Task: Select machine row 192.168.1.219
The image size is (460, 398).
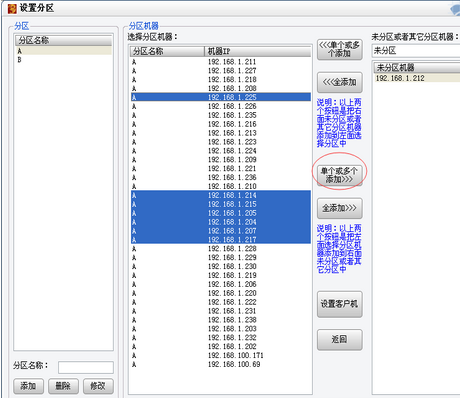Action: point(221,275)
